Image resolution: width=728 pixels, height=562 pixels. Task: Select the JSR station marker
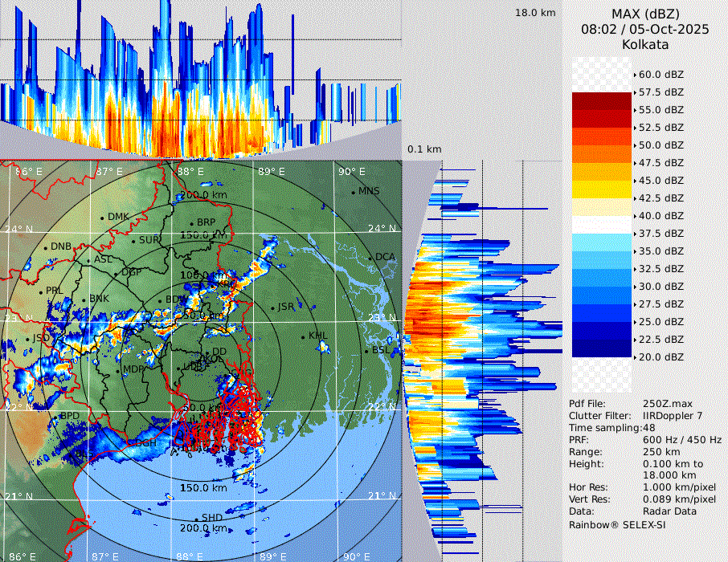point(272,307)
